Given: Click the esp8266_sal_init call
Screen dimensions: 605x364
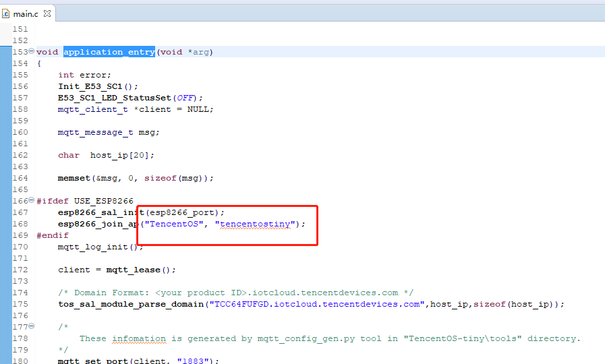Looking at the screenshot, I should tap(141, 212).
